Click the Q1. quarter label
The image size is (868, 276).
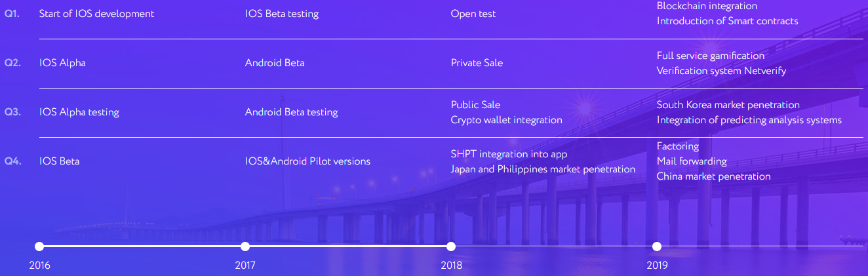click(x=12, y=13)
